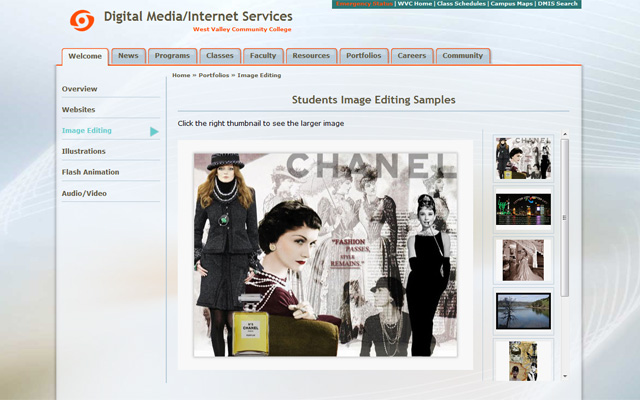The image size is (640, 400).
Task: Open Audio/Video in the sidebar
Action: pyautogui.click(x=84, y=193)
